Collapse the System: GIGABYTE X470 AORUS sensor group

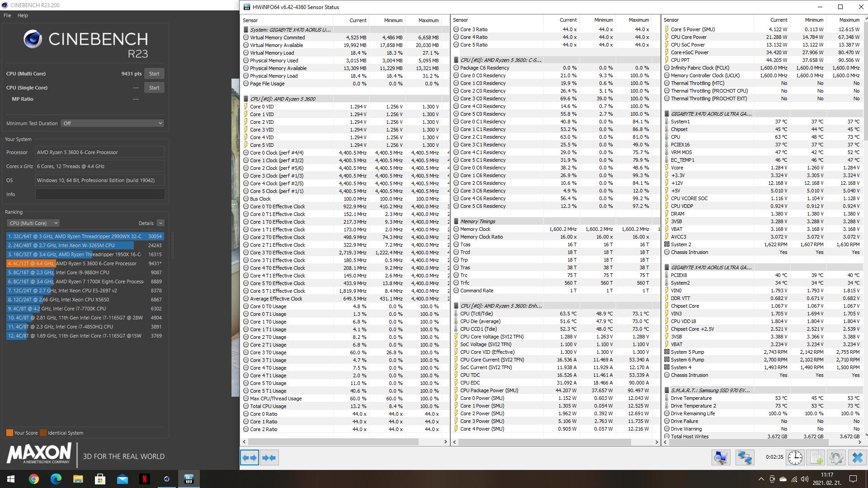point(246,30)
